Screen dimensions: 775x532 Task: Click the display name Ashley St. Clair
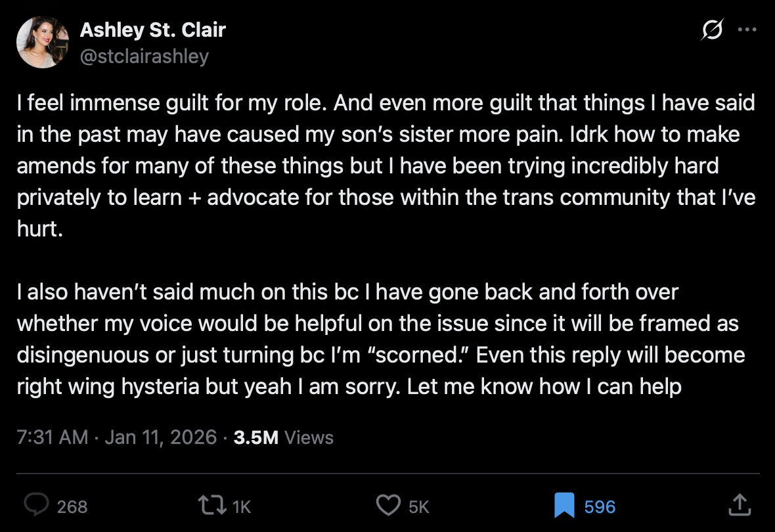click(153, 30)
